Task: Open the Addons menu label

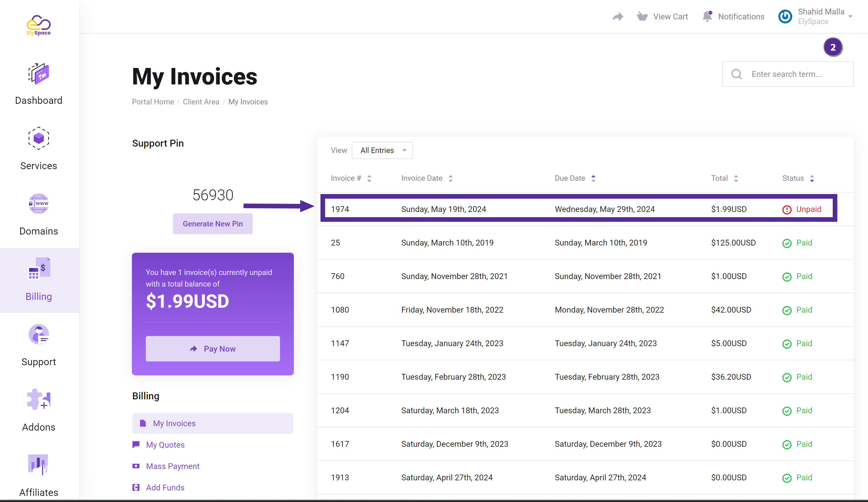Action: point(38,427)
